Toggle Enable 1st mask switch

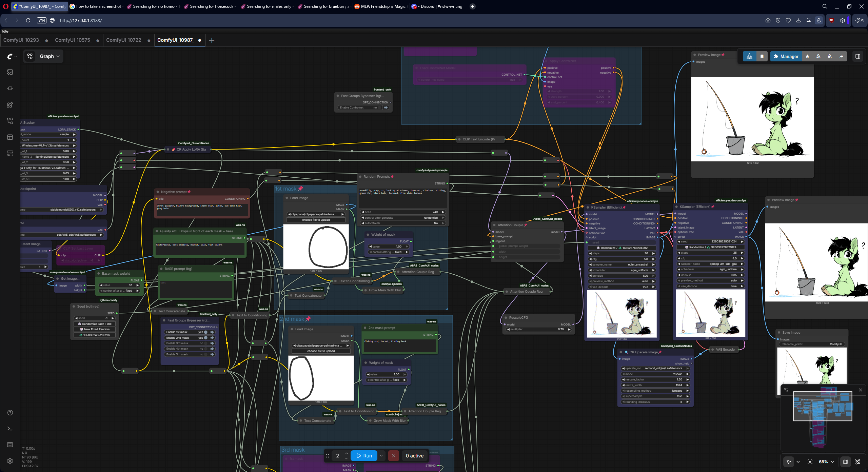coord(205,332)
